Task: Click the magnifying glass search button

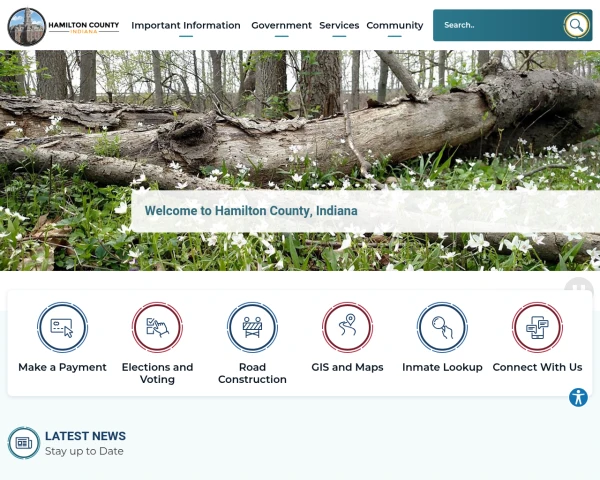Action: (x=576, y=25)
